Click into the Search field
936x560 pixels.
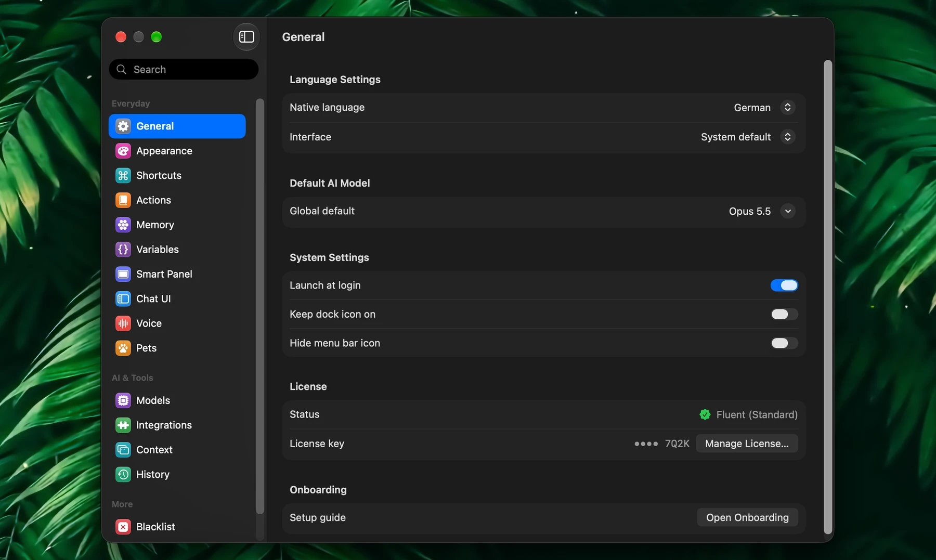pos(184,69)
